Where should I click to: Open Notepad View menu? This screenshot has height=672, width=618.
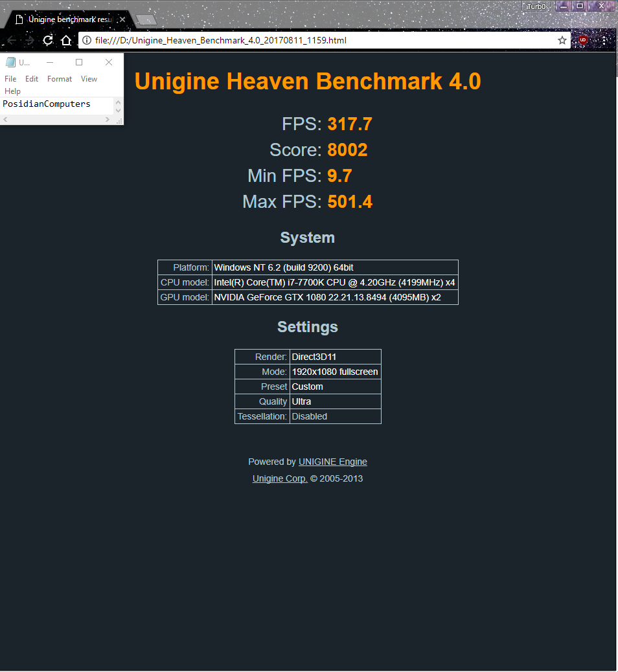tap(89, 79)
